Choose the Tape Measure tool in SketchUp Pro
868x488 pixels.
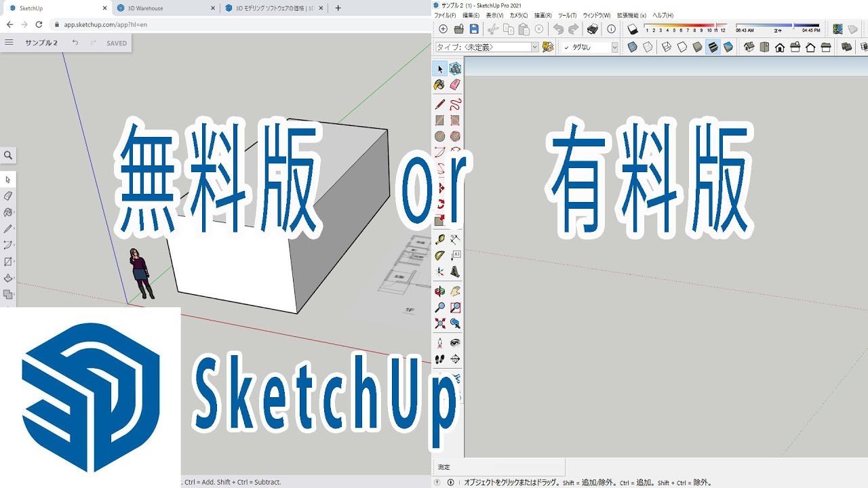click(440, 239)
